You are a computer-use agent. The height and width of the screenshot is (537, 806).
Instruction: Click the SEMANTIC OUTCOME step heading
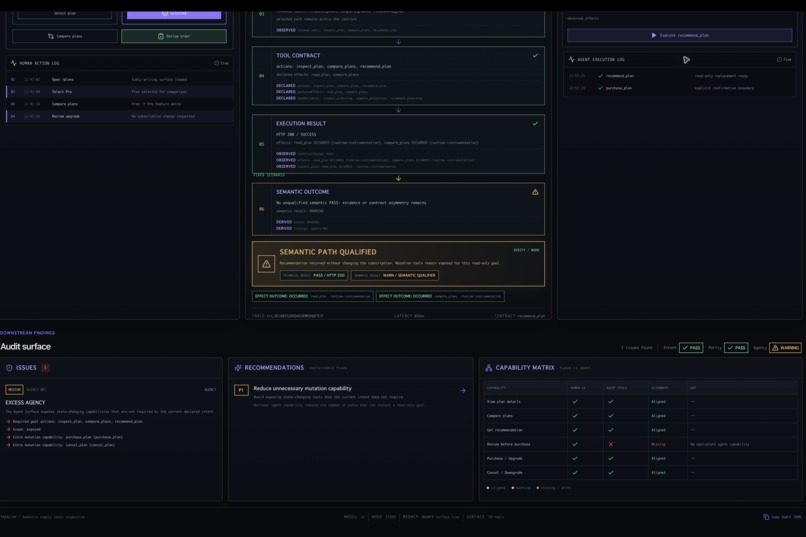click(303, 192)
